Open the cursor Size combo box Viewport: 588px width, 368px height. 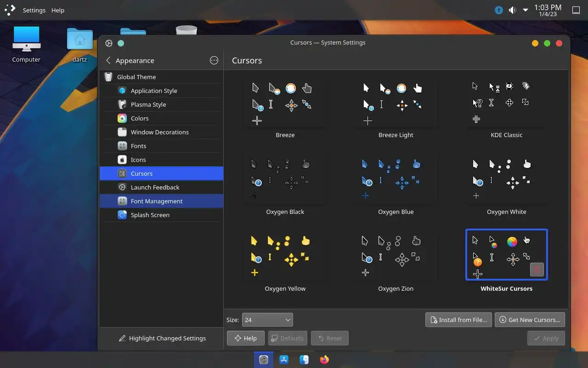(x=267, y=320)
